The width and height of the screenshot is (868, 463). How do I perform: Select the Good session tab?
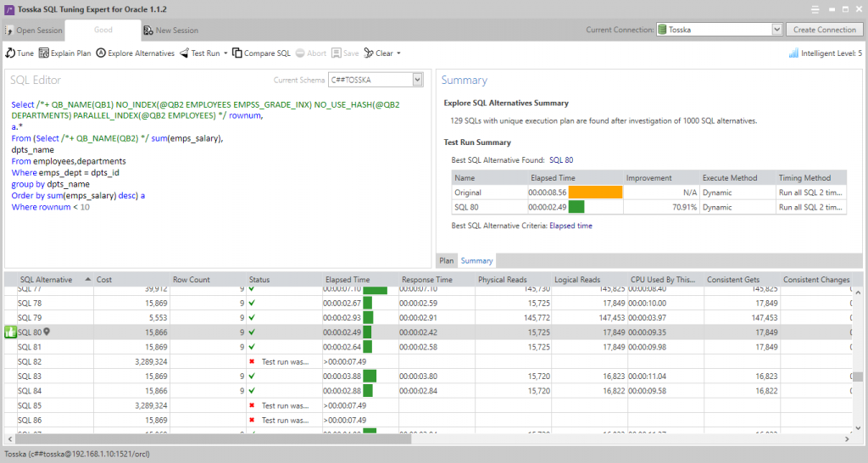point(103,30)
